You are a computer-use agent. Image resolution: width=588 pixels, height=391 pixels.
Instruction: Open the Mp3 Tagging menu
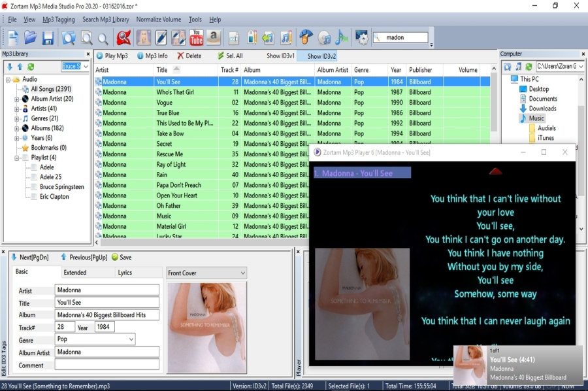click(59, 20)
